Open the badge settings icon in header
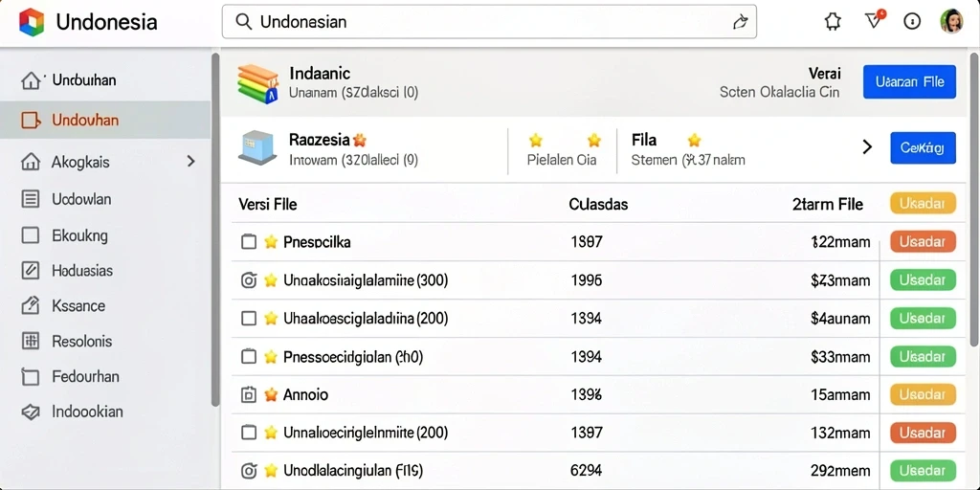Screen dimensions: 980x490 833,22
